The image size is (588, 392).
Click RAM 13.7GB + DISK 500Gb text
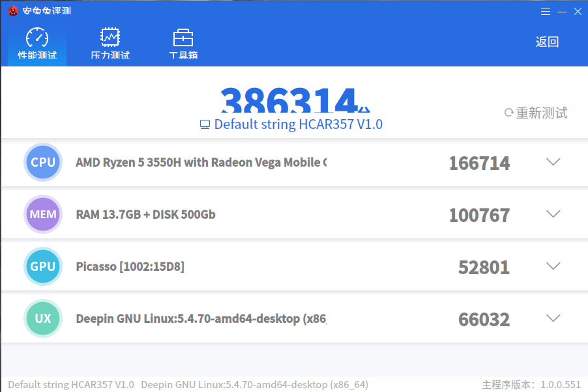click(x=145, y=214)
